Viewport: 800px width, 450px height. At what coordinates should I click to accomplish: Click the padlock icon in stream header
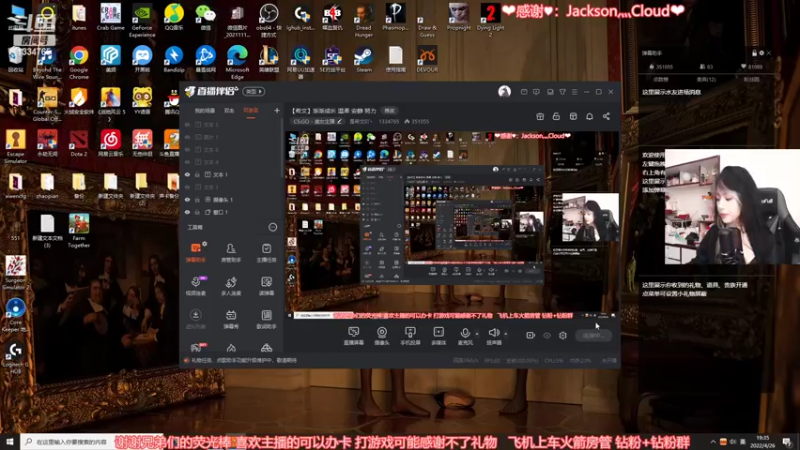point(556,116)
